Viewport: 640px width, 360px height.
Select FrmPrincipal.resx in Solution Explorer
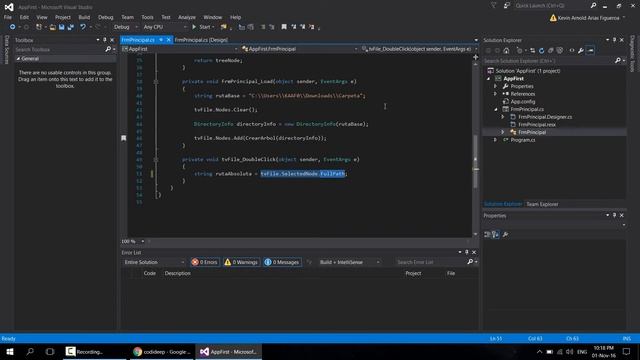coord(537,125)
